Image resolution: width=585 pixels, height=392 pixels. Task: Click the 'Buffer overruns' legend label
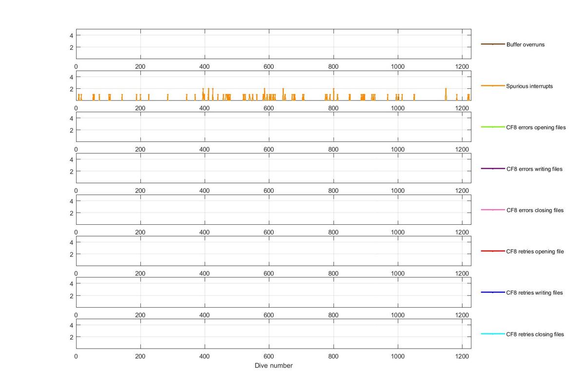(x=526, y=44)
